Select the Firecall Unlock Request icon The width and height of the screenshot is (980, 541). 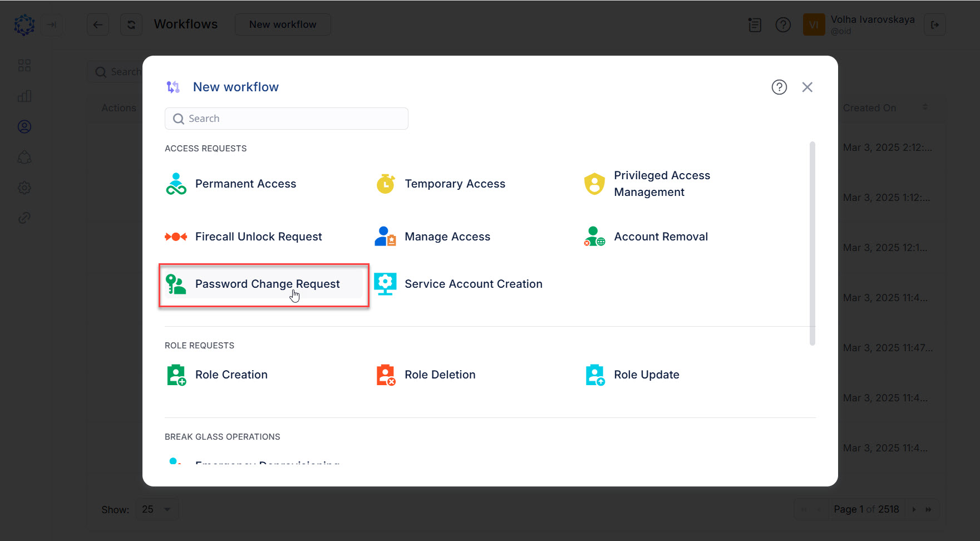pos(175,236)
